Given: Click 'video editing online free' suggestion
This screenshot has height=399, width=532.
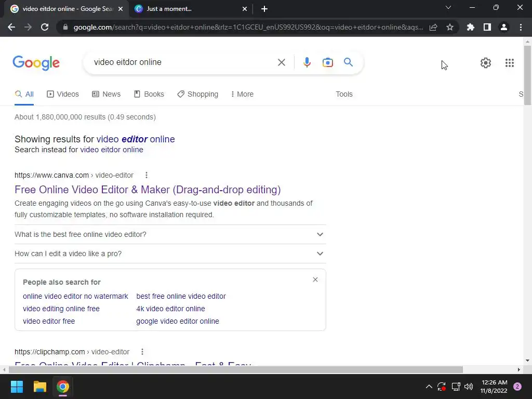Looking at the screenshot, I should 61,309.
